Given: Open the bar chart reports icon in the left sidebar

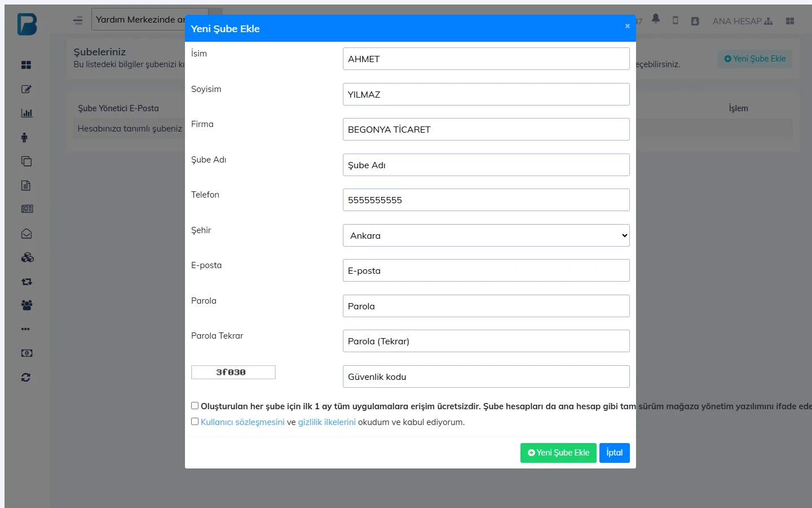Looking at the screenshot, I should [27, 113].
